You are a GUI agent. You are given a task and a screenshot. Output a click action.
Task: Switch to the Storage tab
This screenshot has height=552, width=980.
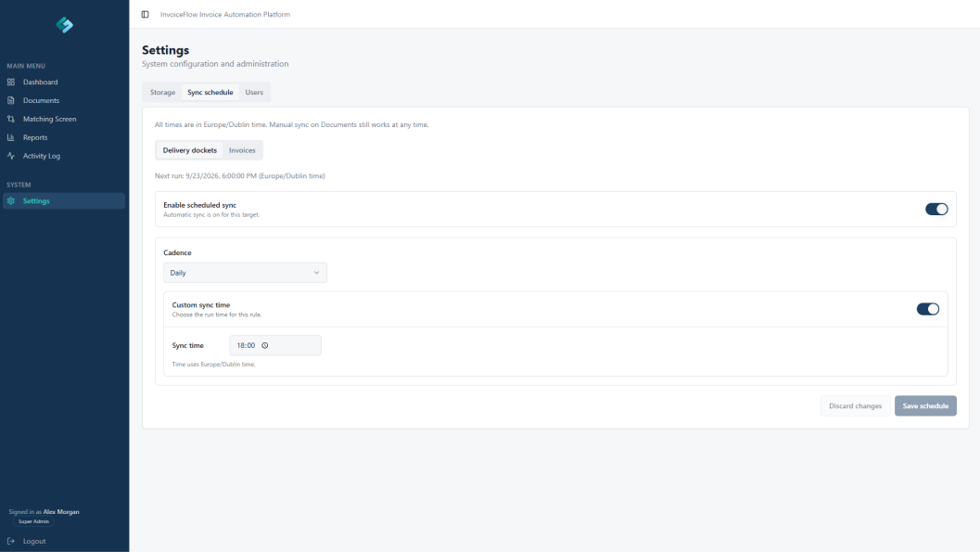pos(162,92)
